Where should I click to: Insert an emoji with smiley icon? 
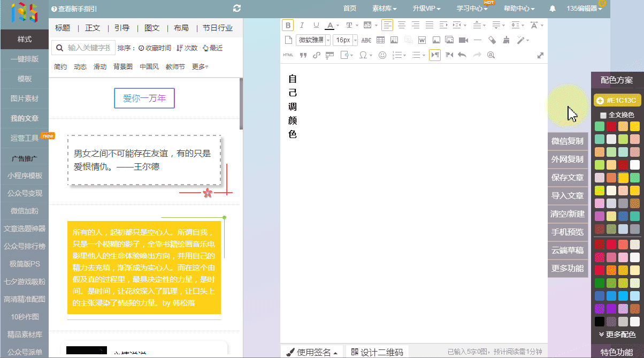coord(382,55)
